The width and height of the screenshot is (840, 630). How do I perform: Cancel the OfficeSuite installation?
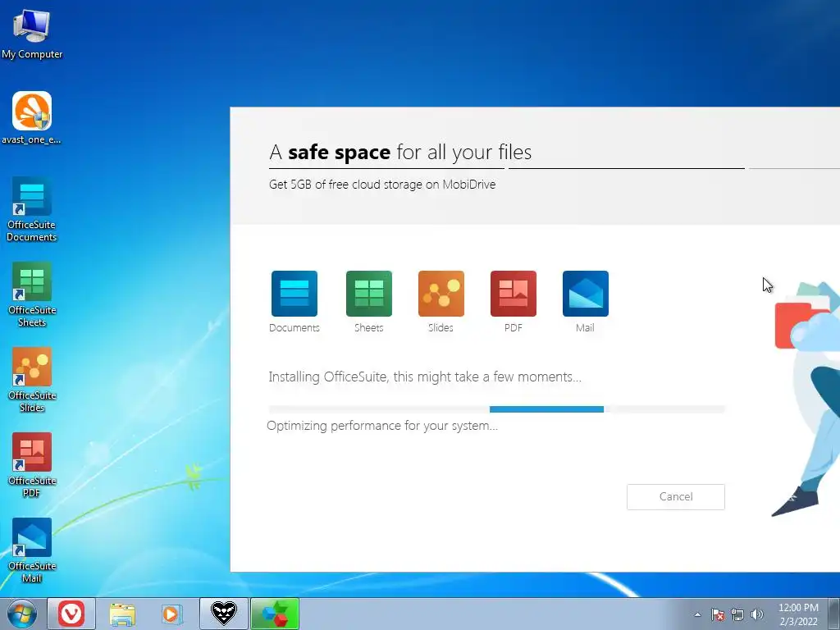point(676,496)
